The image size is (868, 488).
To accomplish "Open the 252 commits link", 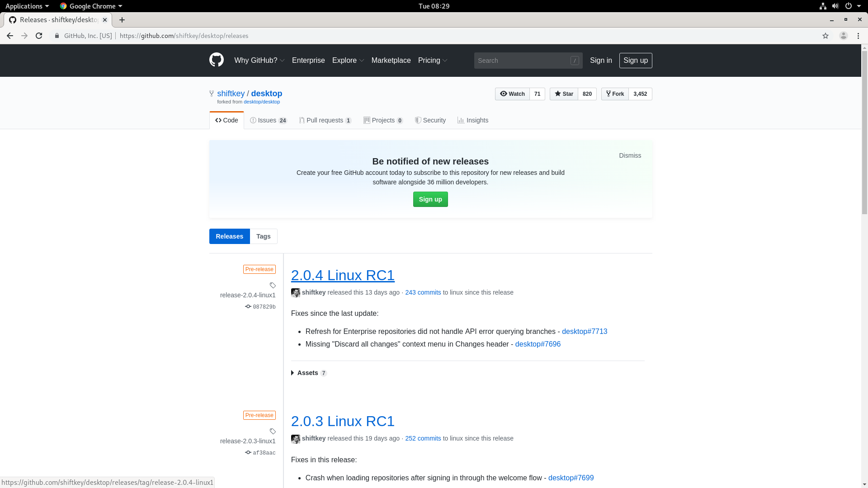I will pos(423,439).
